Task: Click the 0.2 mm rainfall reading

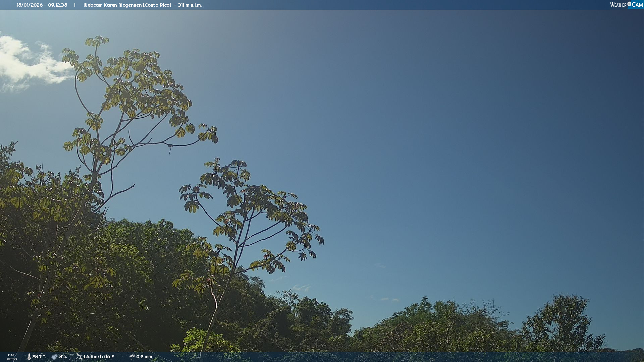Action: [144, 357]
